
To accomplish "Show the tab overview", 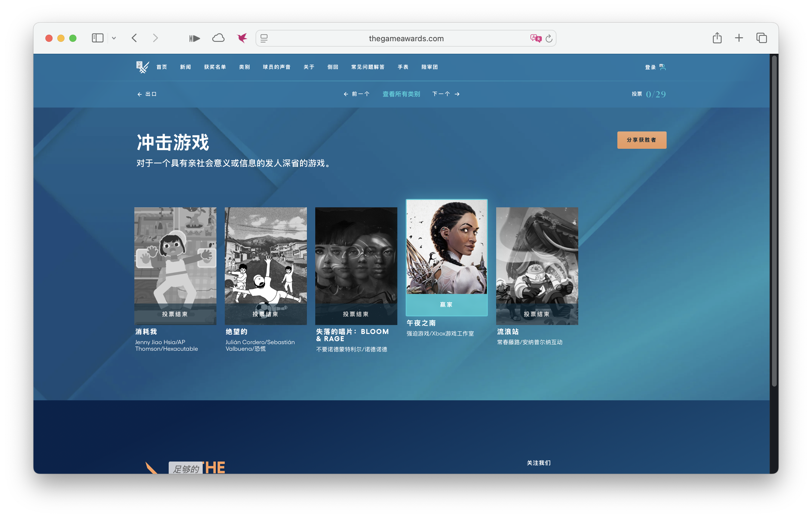I will point(762,38).
